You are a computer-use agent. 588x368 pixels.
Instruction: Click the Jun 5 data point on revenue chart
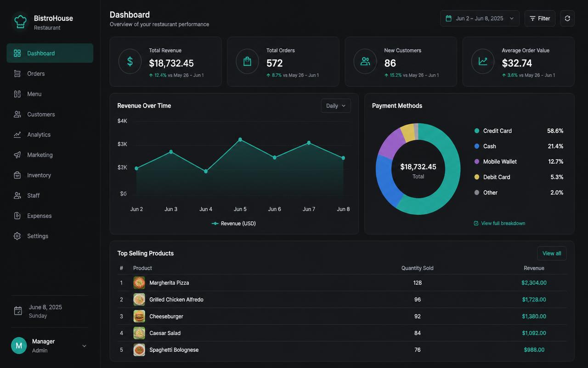pos(240,139)
